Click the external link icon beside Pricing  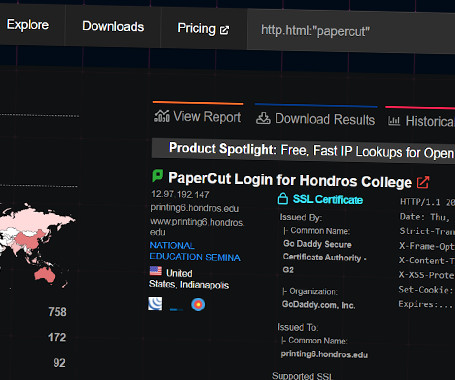click(224, 30)
